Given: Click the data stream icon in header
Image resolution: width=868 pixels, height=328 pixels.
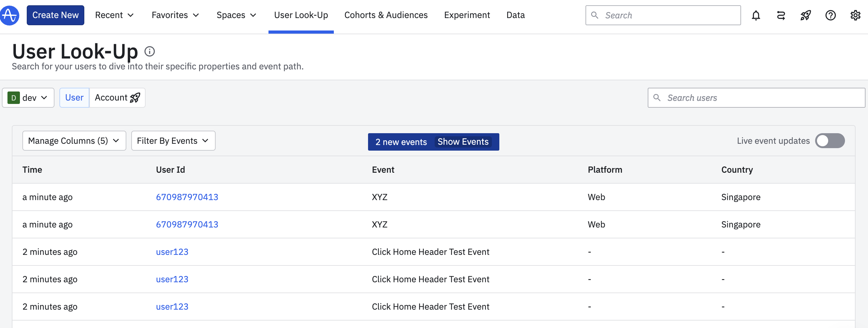Looking at the screenshot, I should (781, 15).
